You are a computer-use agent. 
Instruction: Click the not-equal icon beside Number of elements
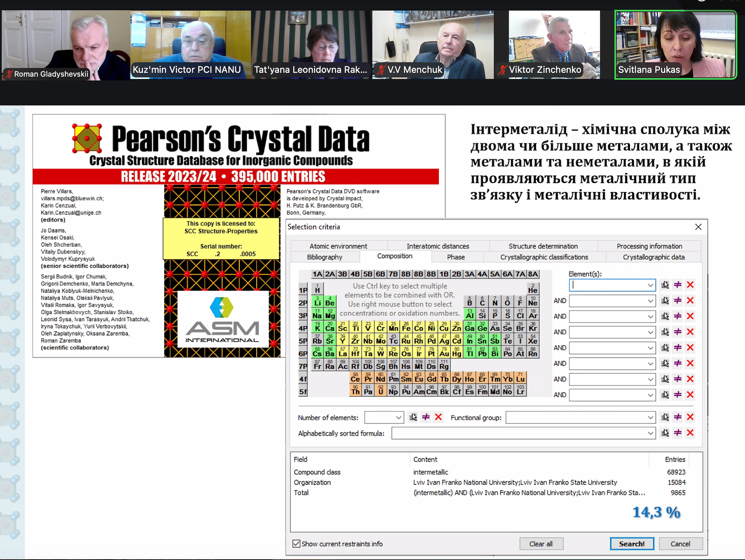click(426, 417)
